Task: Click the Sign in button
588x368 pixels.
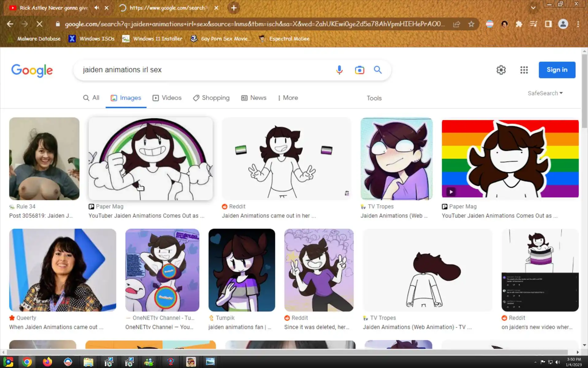Action: coord(557,70)
